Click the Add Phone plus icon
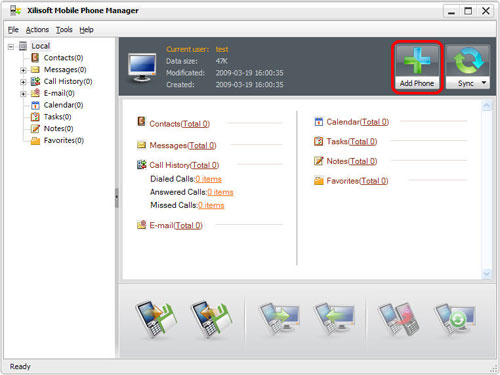This screenshot has height=375, width=500. tap(417, 60)
